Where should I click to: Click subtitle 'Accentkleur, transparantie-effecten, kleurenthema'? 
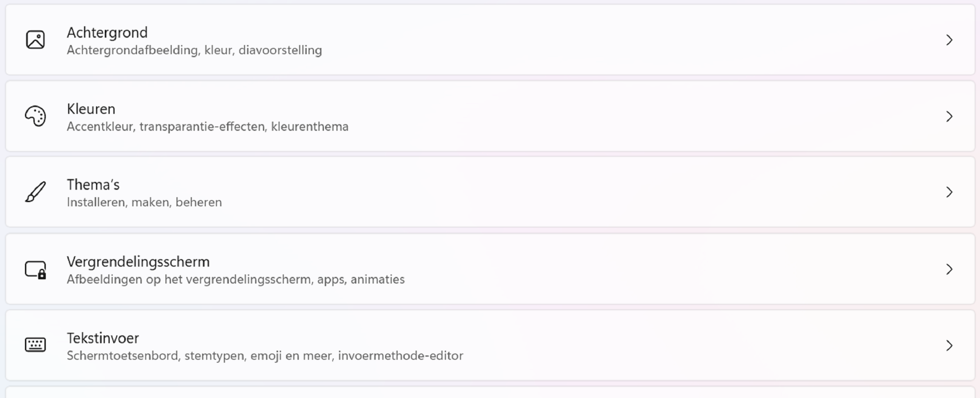coord(207,127)
